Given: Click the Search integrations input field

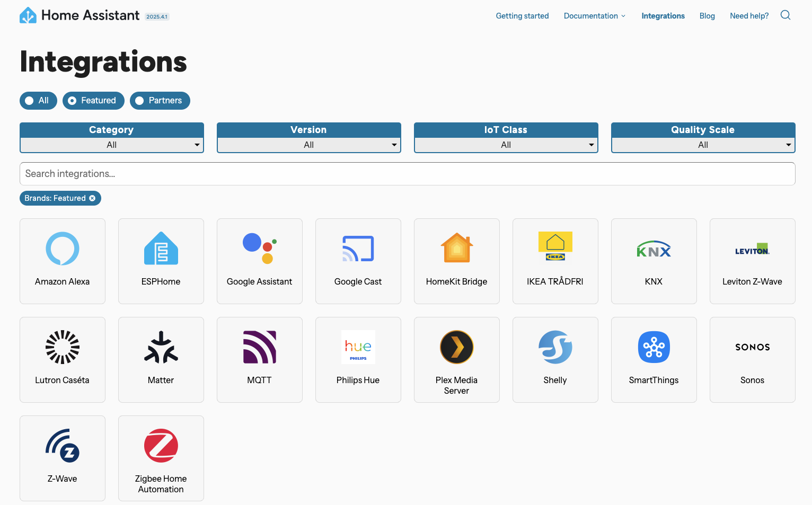Looking at the screenshot, I should click(407, 174).
